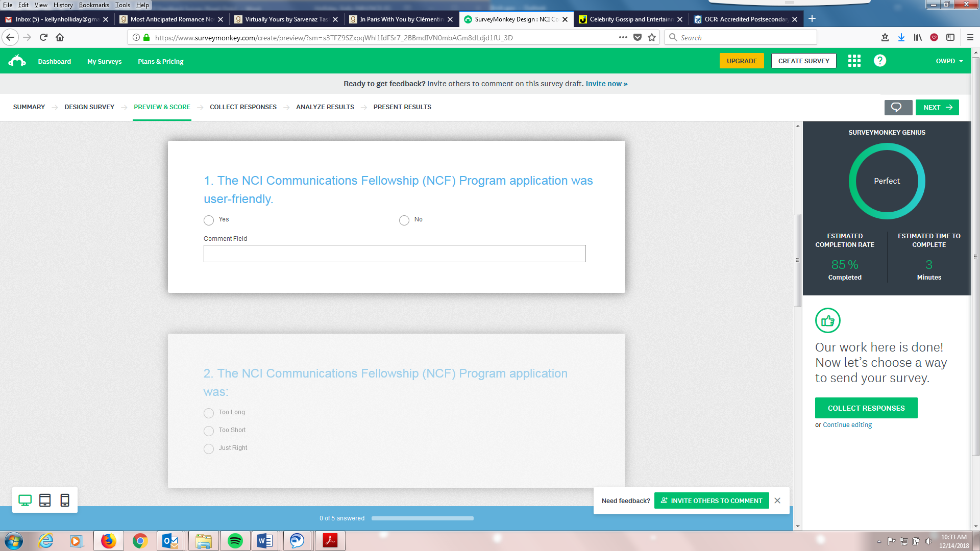Screen dimensions: 980x551
Task: Click the SurveyMonkey logo icon
Action: (x=17, y=61)
